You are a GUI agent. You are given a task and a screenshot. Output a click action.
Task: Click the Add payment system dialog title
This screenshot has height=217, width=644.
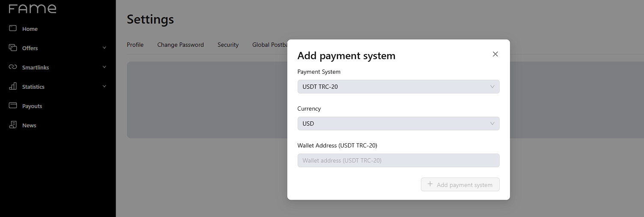(346, 55)
